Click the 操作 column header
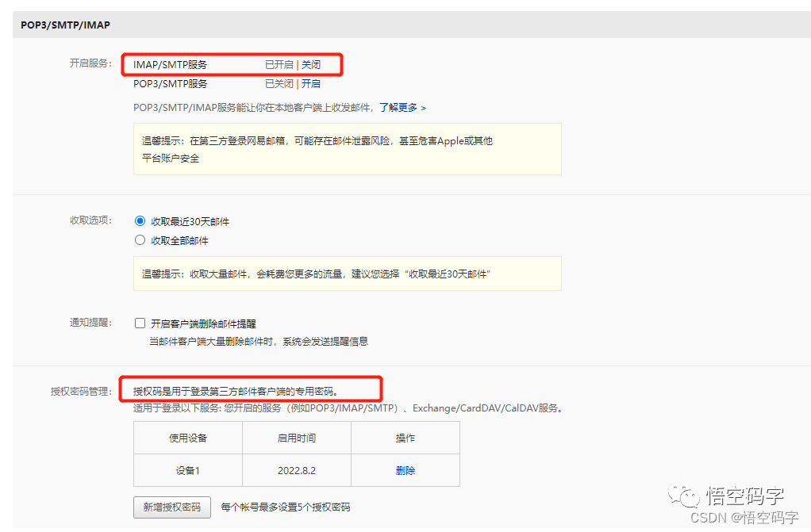The width and height of the screenshot is (811, 532). click(405, 438)
